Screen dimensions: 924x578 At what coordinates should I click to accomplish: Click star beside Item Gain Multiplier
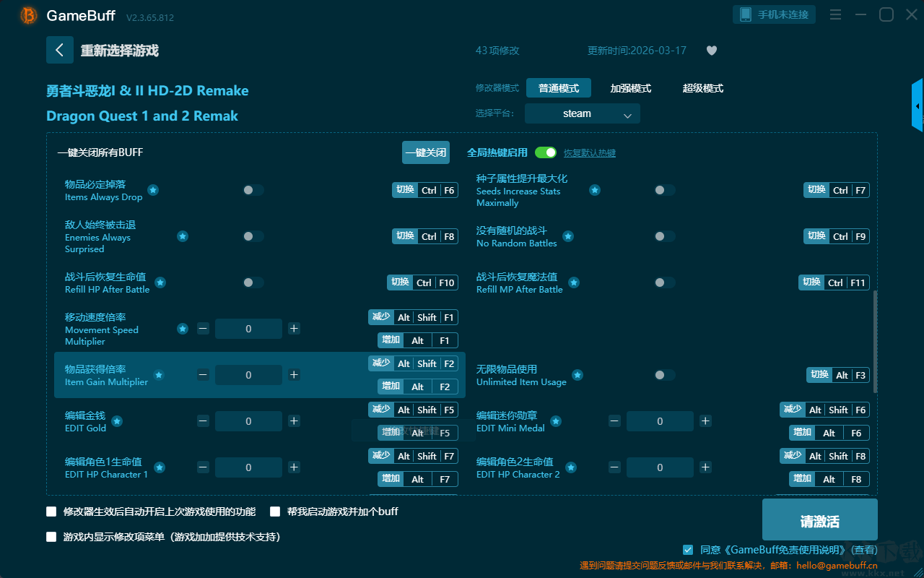[159, 375]
